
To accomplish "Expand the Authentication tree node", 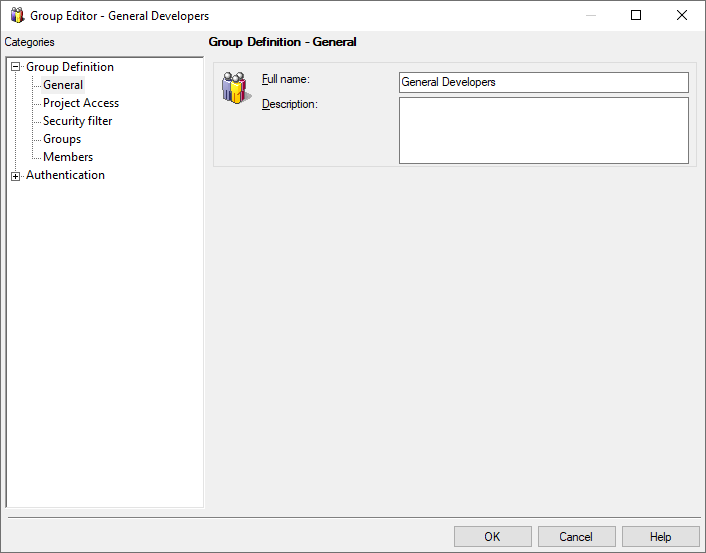I will (x=16, y=176).
